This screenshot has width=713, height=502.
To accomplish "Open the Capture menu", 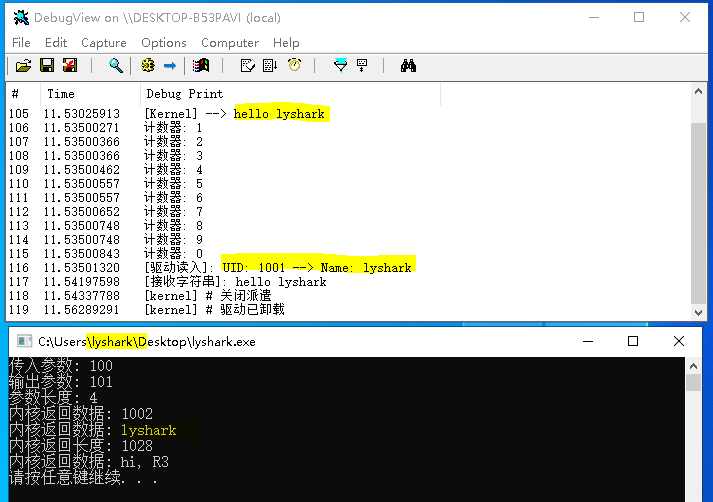I will pos(104,43).
